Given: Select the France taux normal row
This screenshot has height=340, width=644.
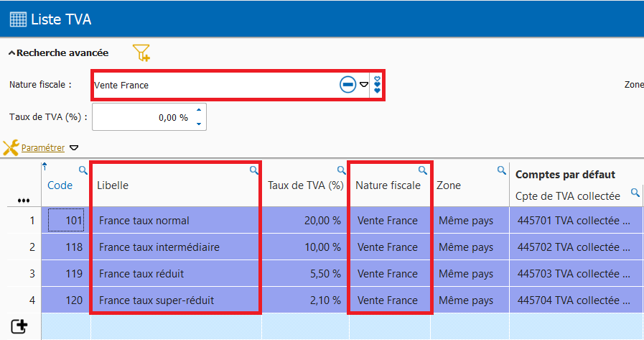Looking at the screenshot, I should point(175,221).
